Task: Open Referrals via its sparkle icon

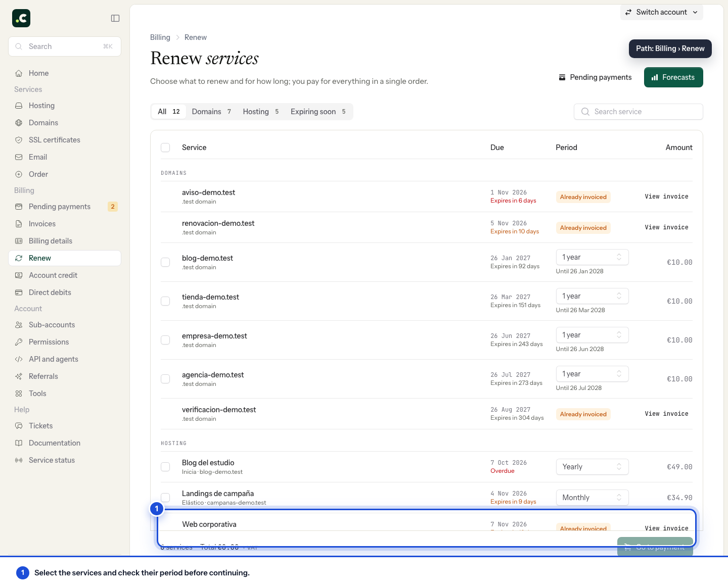Action: tap(19, 376)
